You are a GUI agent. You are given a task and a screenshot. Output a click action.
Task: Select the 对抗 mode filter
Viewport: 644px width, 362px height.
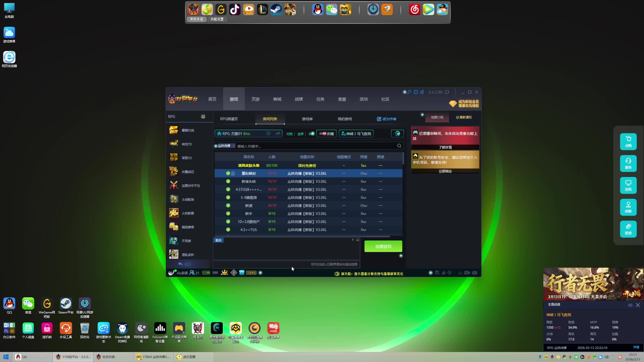(289, 134)
